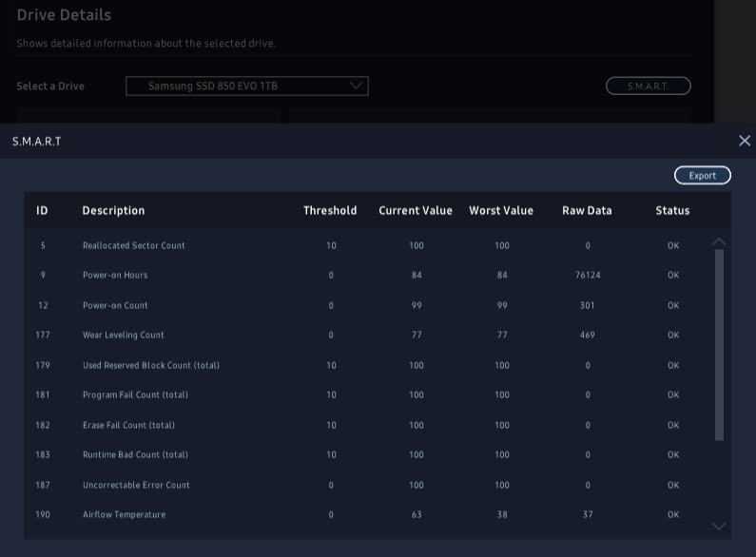Screen dimensions: 756x557
Task: Click the Description column header
Action: (113, 211)
